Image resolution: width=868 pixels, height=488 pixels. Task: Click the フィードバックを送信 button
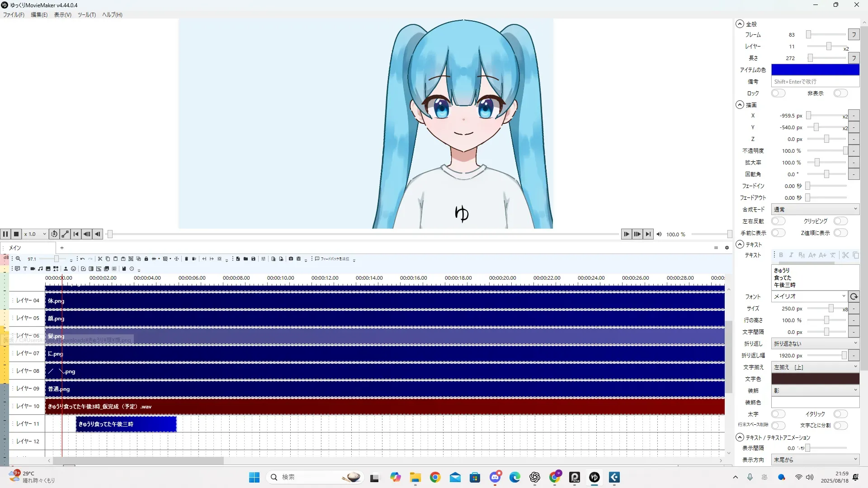332,259
